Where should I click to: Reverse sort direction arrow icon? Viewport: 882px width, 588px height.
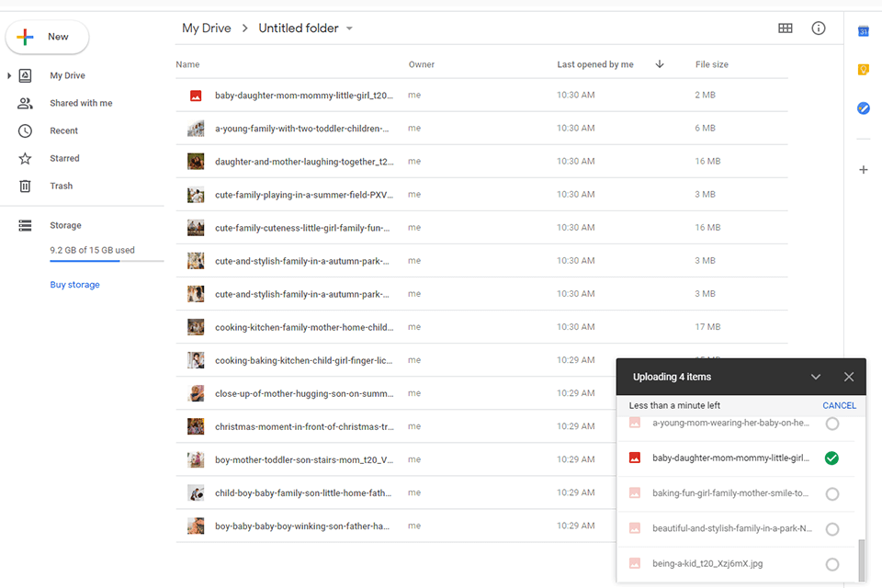[x=660, y=64]
